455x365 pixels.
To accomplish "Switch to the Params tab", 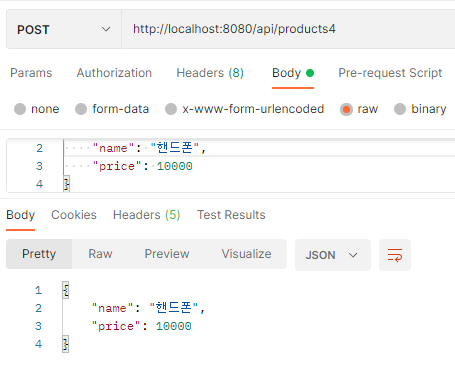I will coord(31,73).
